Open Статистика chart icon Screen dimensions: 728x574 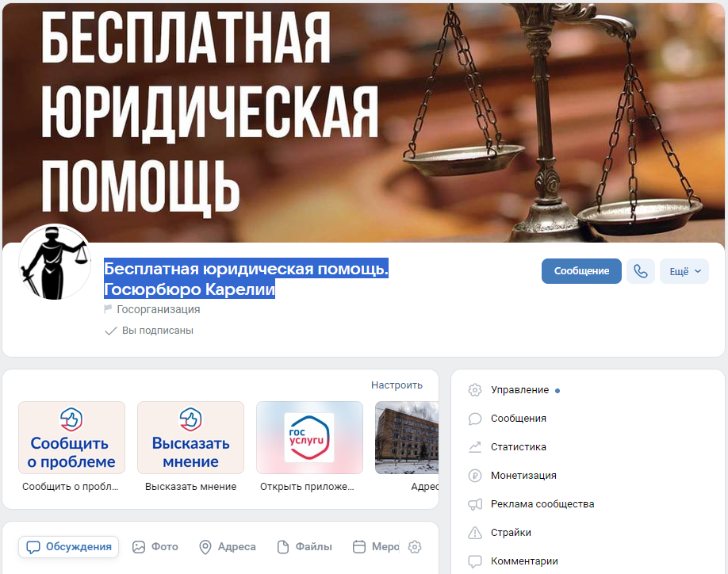(x=474, y=447)
